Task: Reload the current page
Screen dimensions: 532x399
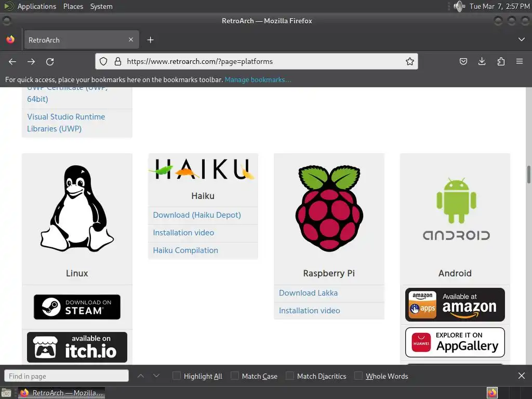Action: point(50,61)
